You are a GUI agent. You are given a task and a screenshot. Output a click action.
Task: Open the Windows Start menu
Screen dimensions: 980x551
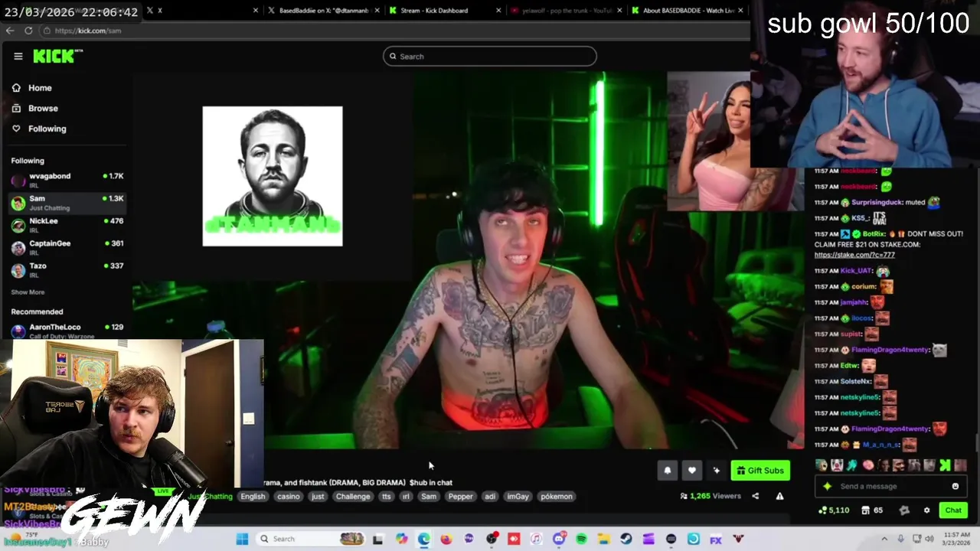tap(242, 539)
